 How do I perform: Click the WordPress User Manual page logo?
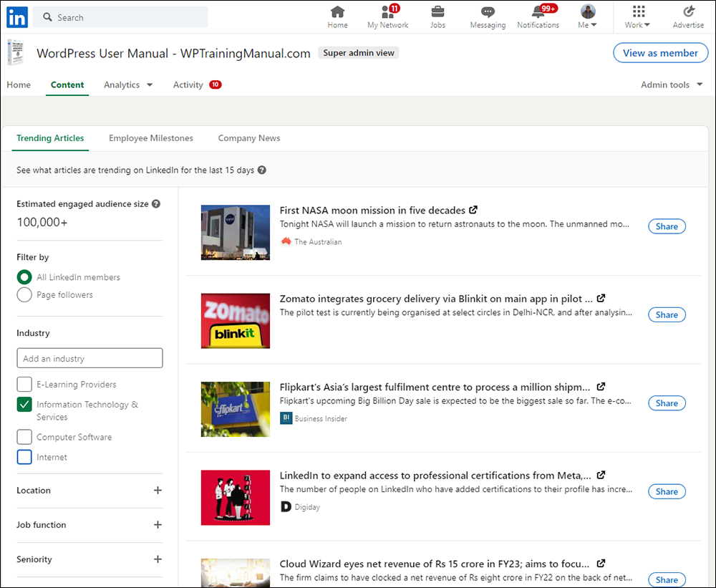pyautogui.click(x=17, y=53)
